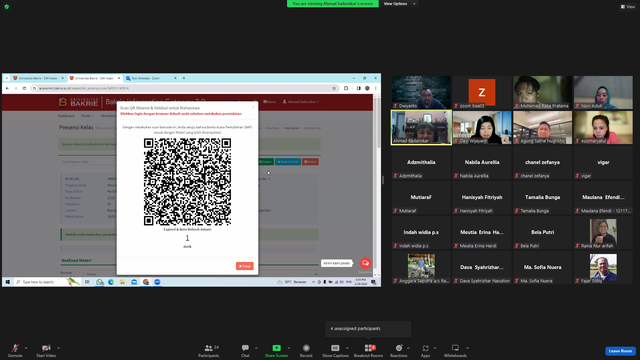Viewport: 640px width, 360px height.
Task: Expand reactions options arrow
Action: [408, 348]
